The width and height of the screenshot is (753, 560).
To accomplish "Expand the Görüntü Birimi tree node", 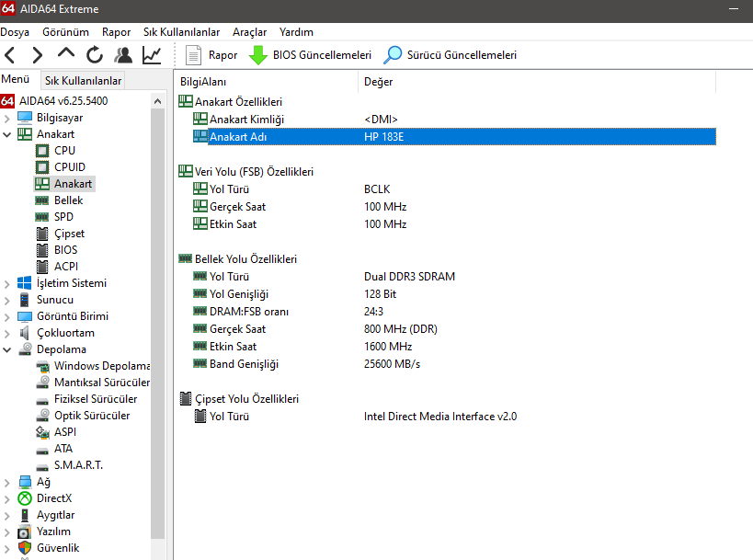I will pos(6,317).
